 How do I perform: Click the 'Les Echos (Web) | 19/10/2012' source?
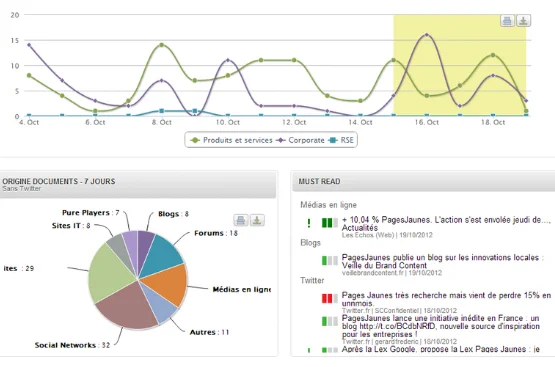387,235
